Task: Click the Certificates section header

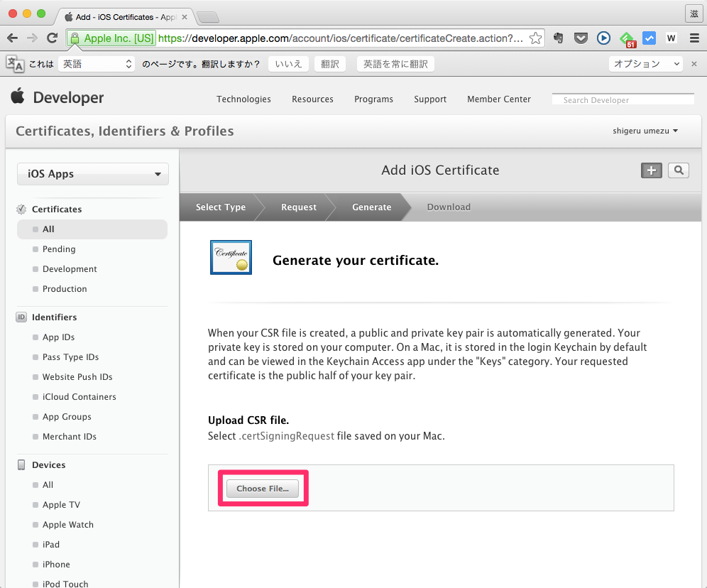Action: 57,209
